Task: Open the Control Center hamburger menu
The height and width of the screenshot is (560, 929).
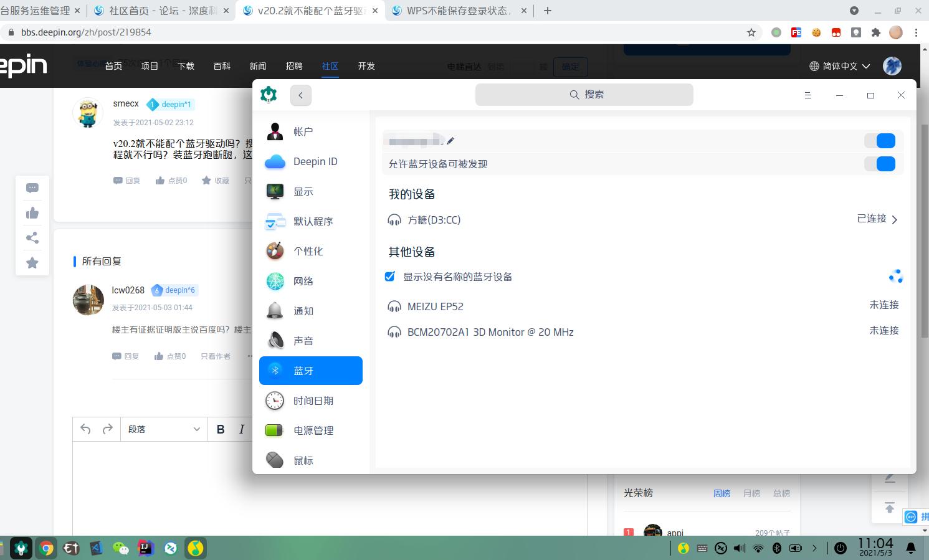Action: [x=808, y=95]
